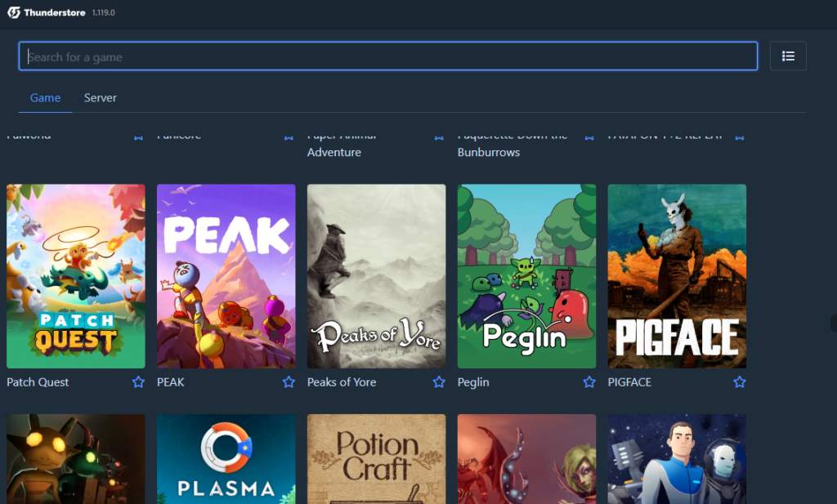Select the Potion Craft cover image
Image resolution: width=837 pixels, height=504 pixels.
pyautogui.click(x=376, y=459)
